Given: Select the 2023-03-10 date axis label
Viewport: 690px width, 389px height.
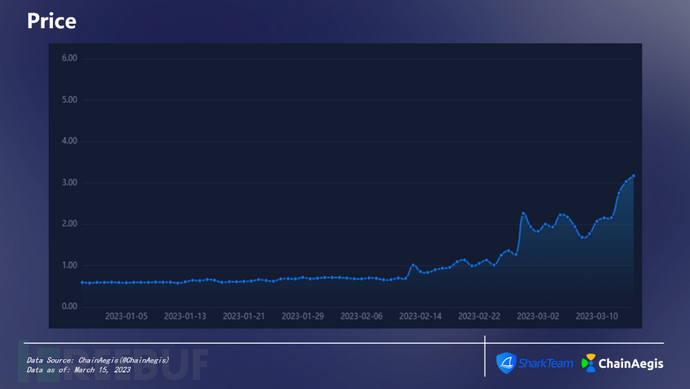Looking at the screenshot, I should point(597,316).
